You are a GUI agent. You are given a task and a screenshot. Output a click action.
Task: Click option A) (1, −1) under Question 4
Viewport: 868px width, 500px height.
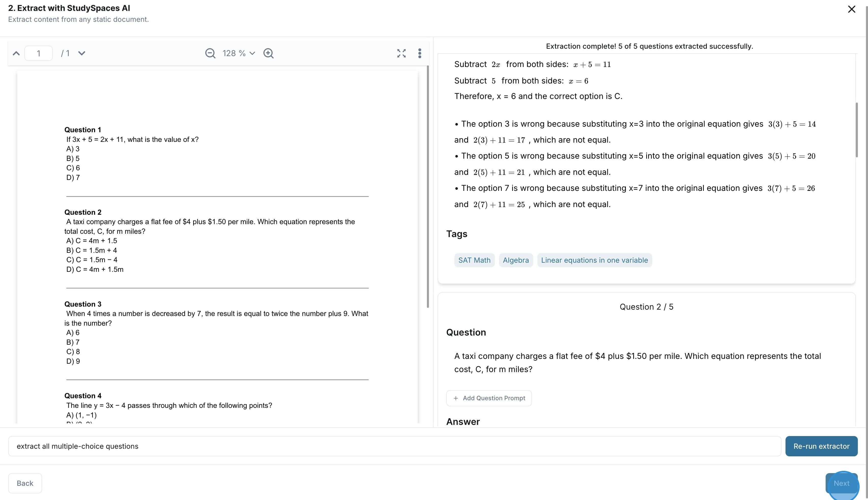(81, 415)
